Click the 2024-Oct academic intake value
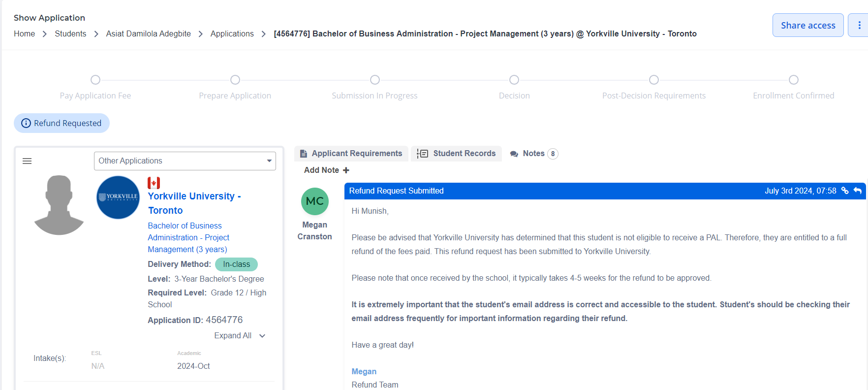868x390 pixels. pos(193,366)
